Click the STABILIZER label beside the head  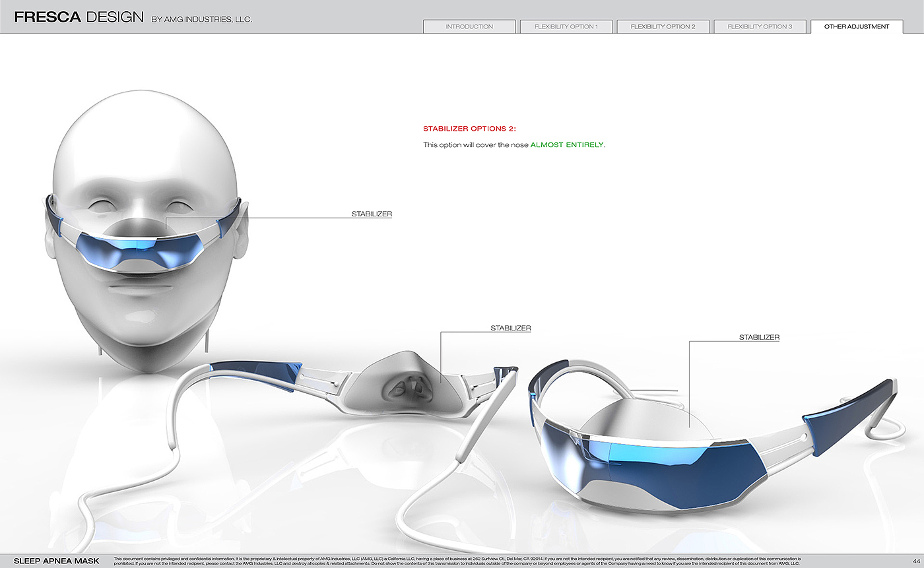[372, 214]
